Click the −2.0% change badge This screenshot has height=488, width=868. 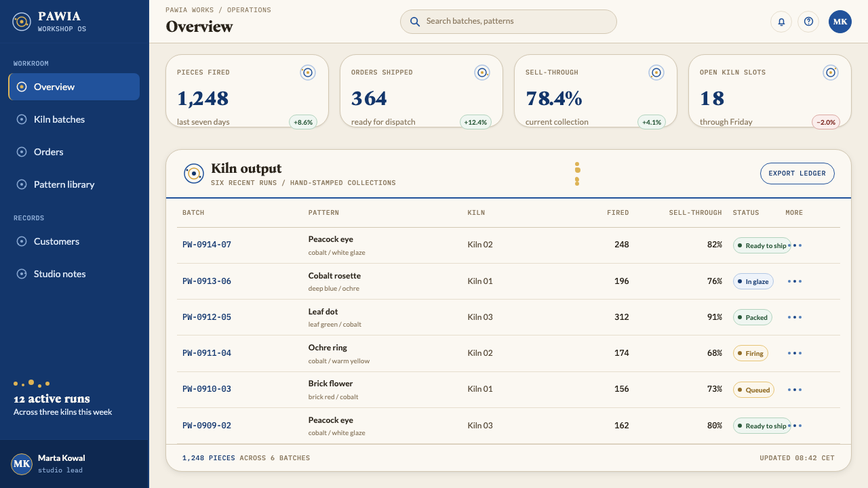[826, 122]
